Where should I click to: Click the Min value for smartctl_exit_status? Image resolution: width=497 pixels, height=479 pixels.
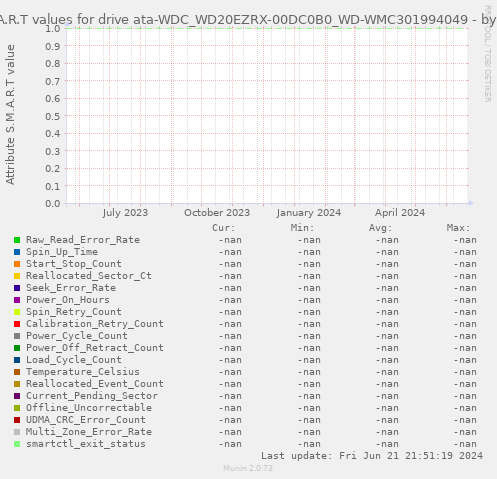tap(309, 444)
